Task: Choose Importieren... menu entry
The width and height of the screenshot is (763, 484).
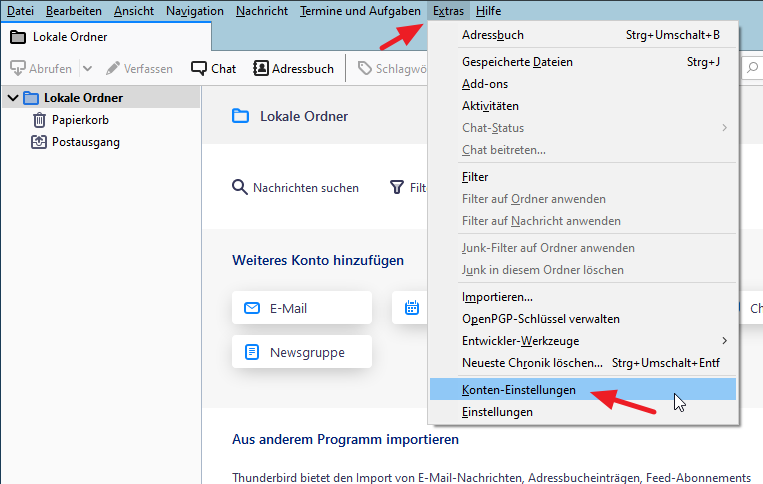Action: (x=583, y=297)
